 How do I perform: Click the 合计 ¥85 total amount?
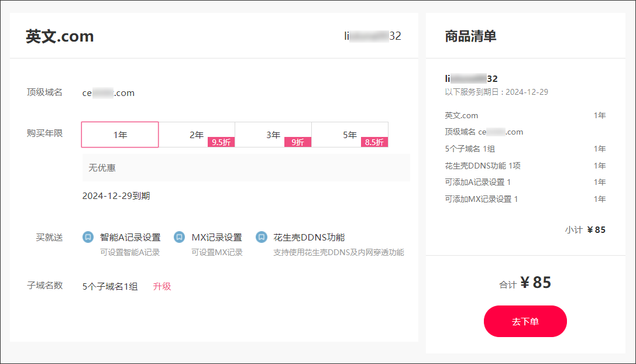pyautogui.click(x=525, y=283)
